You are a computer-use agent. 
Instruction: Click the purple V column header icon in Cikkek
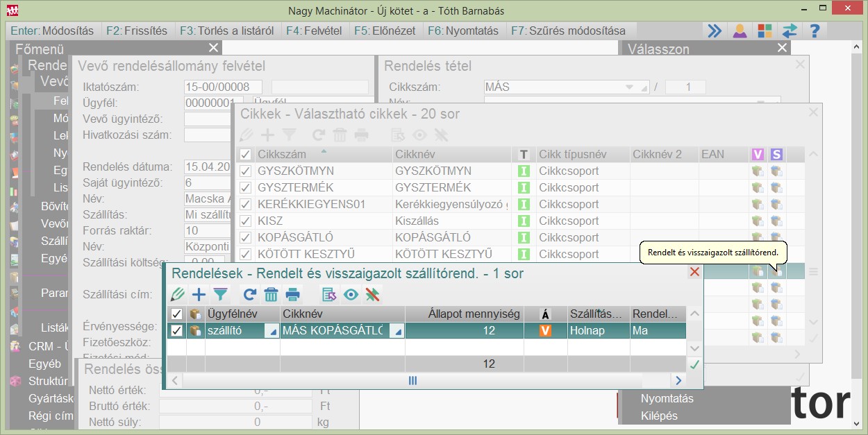click(x=758, y=154)
